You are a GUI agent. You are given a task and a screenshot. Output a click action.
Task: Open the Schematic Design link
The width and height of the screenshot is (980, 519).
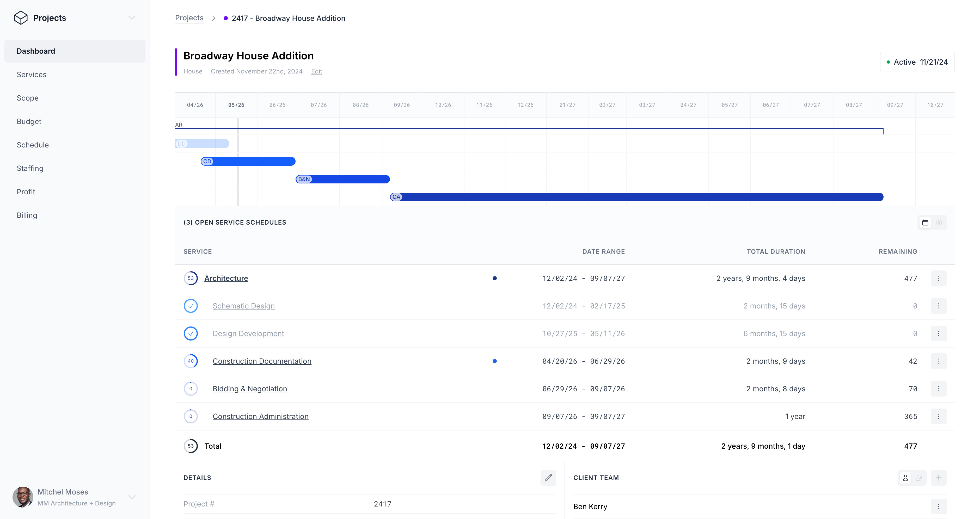click(x=243, y=306)
